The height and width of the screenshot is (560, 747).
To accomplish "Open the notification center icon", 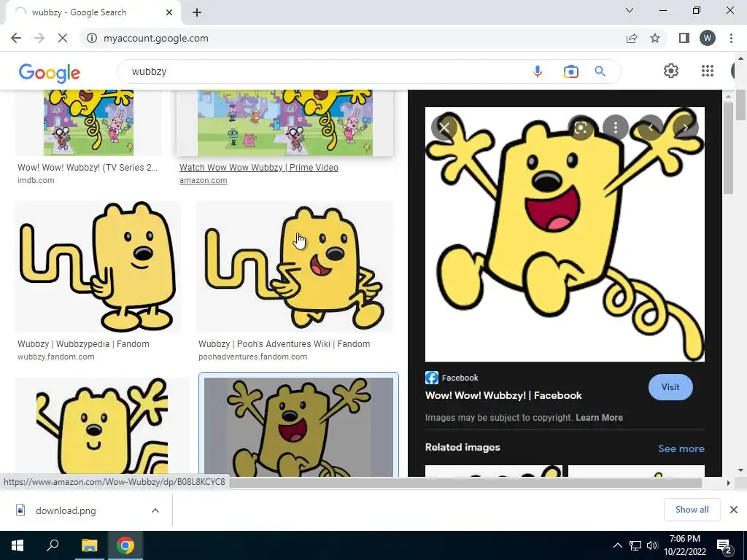I will pyautogui.click(x=724, y=546).
